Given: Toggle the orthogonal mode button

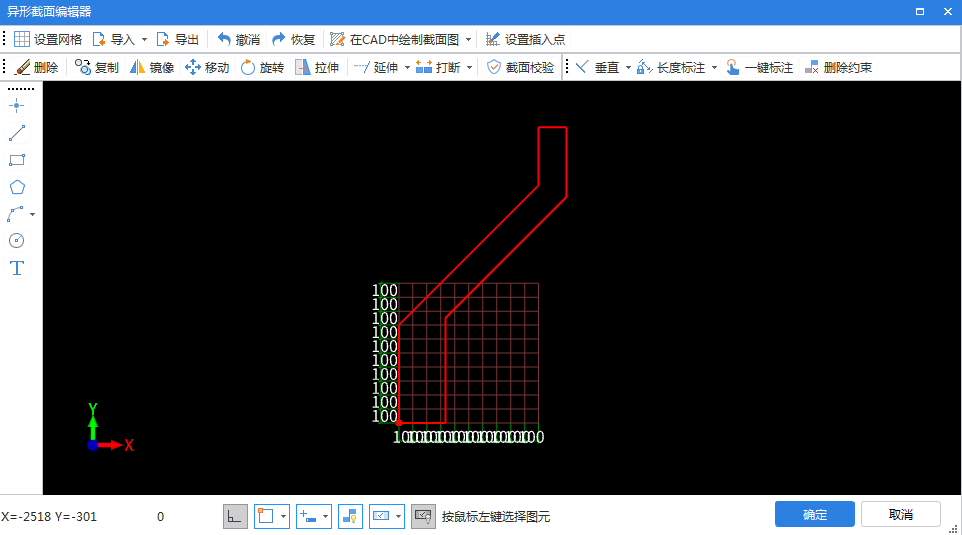Looking at the screenshot, I should tap(235, 516).
